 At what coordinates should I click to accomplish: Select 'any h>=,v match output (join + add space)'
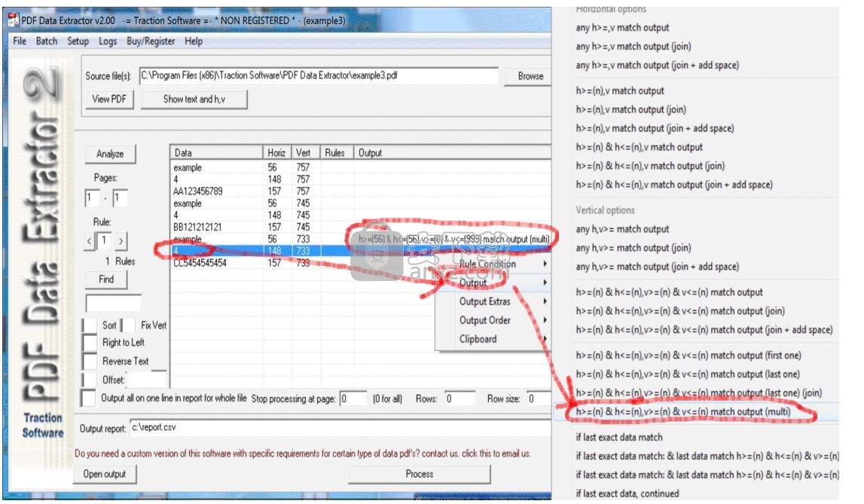tap(657, 65)
